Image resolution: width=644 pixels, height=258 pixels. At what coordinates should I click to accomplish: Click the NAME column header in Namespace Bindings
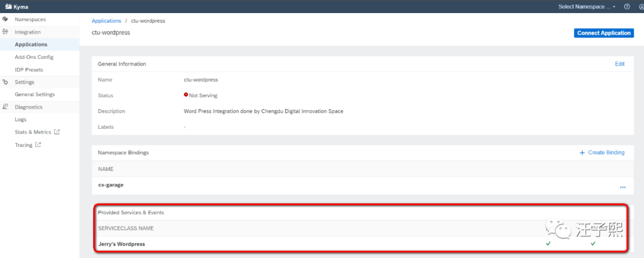(x=106, y=169)
